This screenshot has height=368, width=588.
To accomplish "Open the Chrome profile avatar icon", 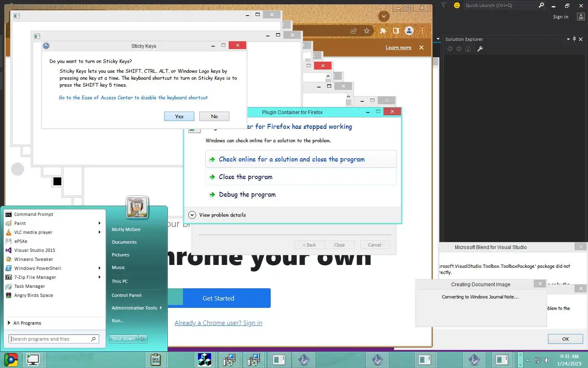I will click(409, 31).
